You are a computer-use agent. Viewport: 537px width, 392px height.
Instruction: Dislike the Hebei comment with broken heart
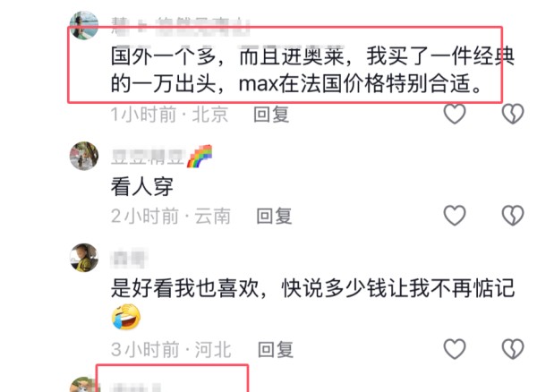(513, 349)
